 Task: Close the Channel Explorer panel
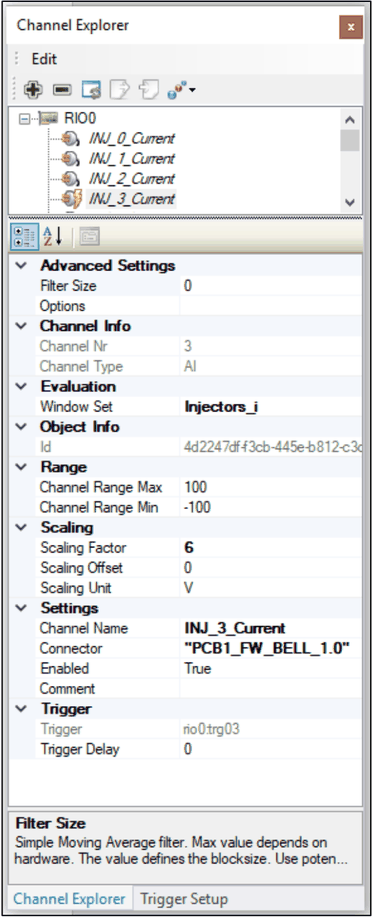click(x=351, y=27)
